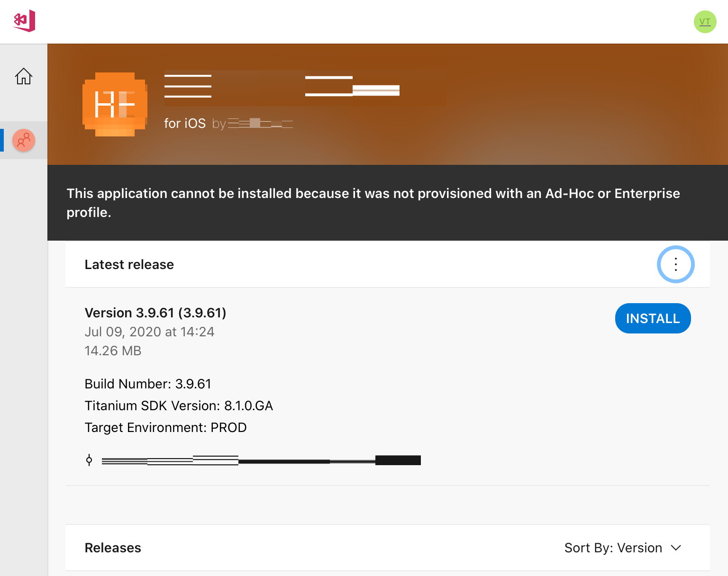Expand release options via three-dot menu
Image resolution: width=728 pixels, height=576 pixels.
[675, 264]
